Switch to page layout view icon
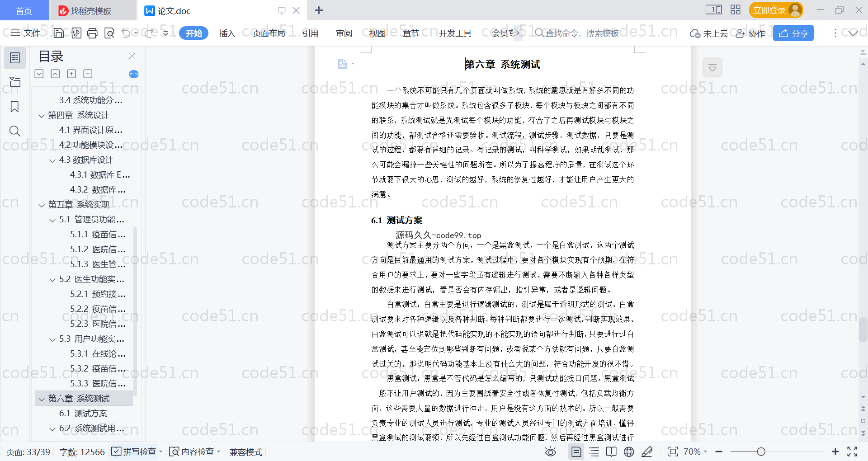This screenshot has height=461, width=868. tap(576, 452)
